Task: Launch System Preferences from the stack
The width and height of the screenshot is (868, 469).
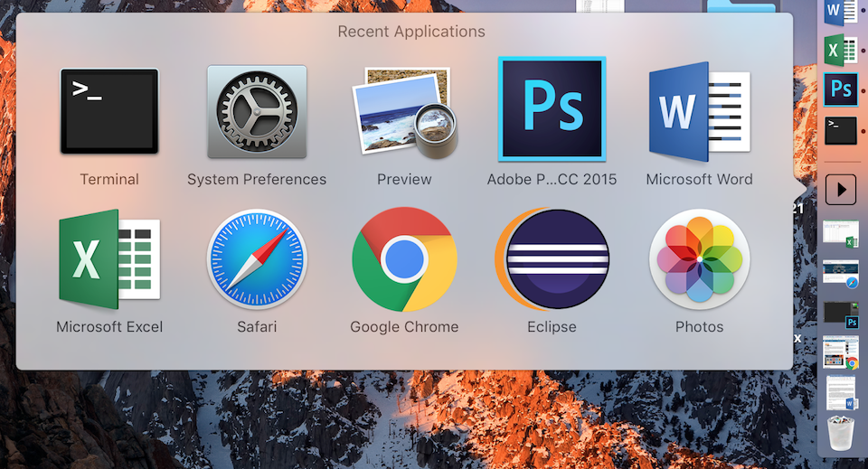Action: (x=257, y=112)
